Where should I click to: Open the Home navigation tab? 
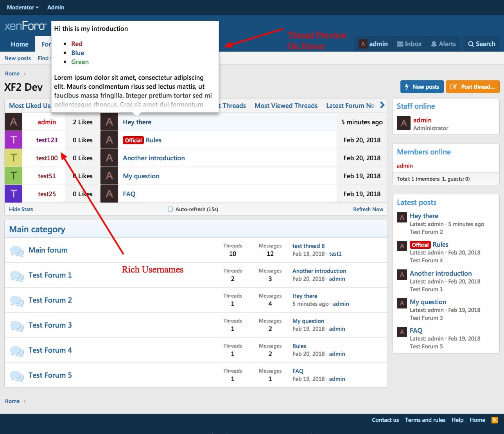tap(20, 44)
